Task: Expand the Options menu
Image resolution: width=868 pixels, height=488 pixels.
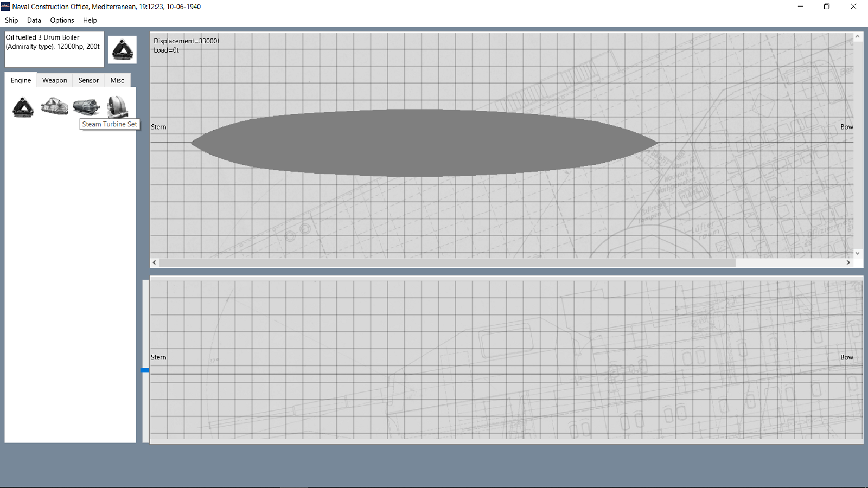Action: [x=62, y=20]
